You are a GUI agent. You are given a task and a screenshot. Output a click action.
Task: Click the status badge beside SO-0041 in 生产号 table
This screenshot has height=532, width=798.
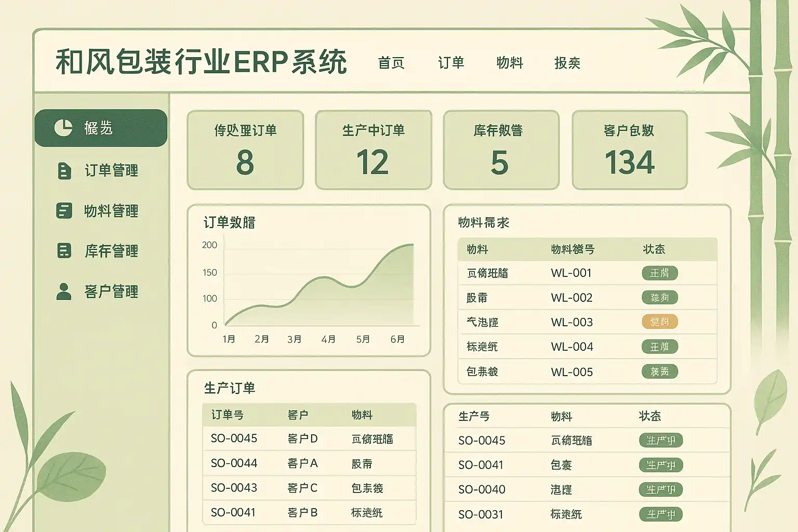(661, 465)
